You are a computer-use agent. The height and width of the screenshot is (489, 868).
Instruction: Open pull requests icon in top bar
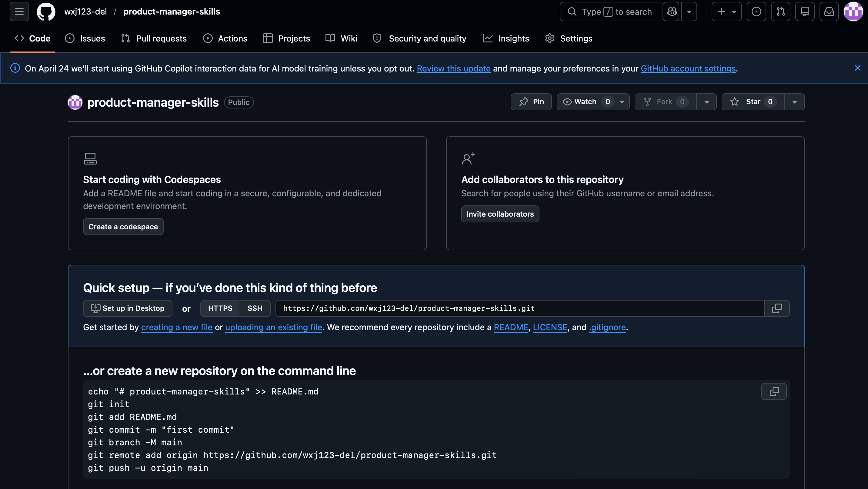[x=780, y=12]
